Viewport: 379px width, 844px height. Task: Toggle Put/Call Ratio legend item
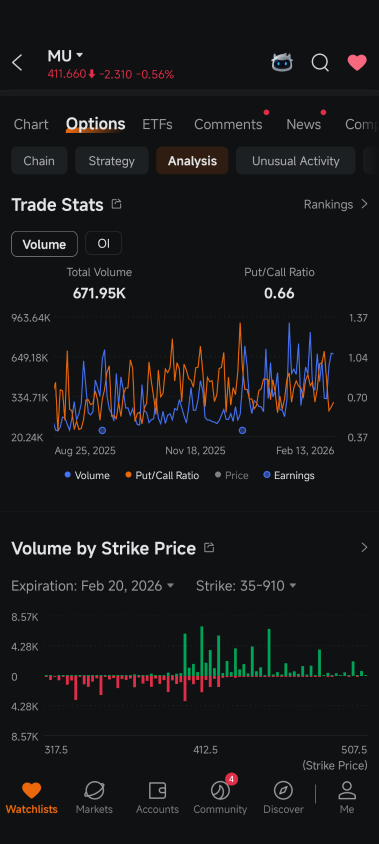[162, 475]
